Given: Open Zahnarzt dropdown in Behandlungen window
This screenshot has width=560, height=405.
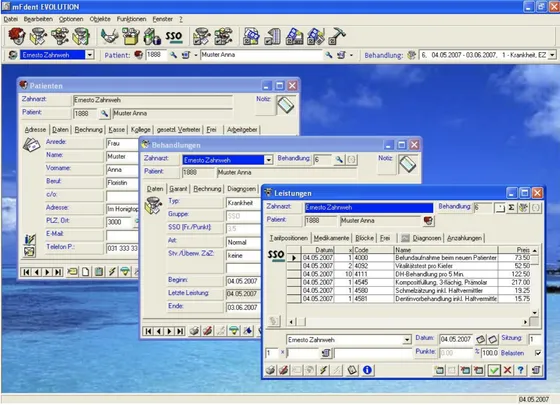Looking at the screenshot, I should point(269,160).
